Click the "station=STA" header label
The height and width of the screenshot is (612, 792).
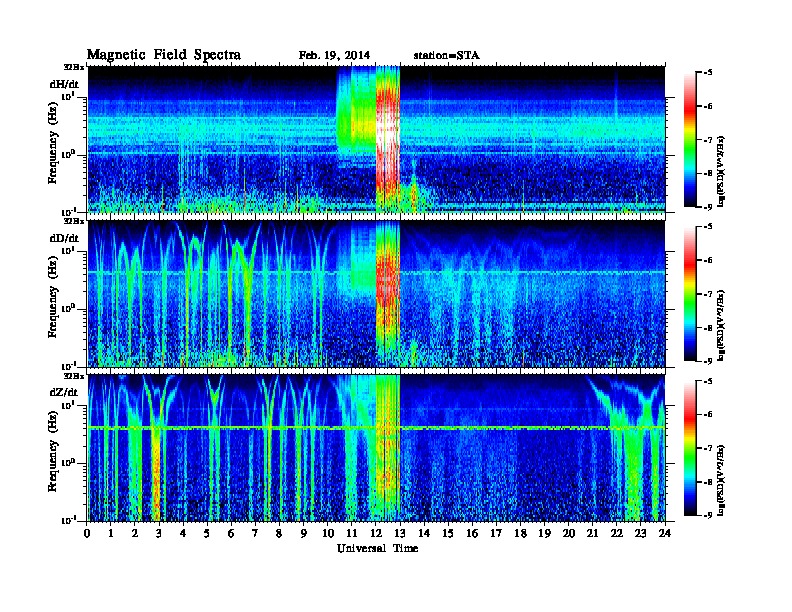point(447,56)
